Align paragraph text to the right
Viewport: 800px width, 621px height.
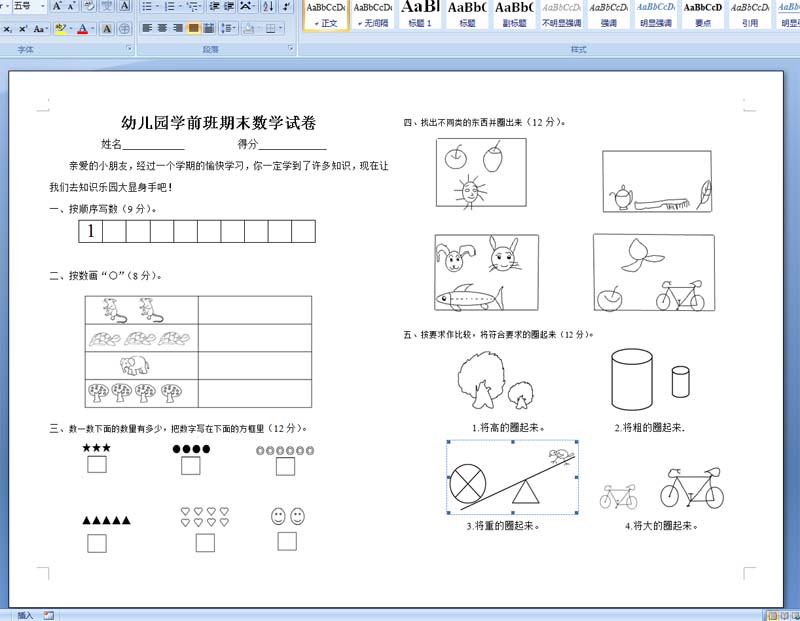click(178, 29)
